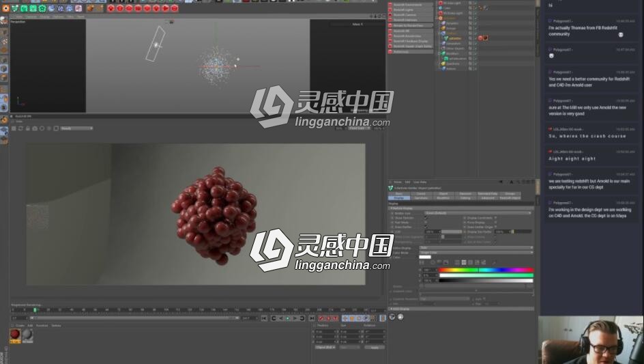This screenshot has width=644, height=364.
Task: Expand the Modifiers group in Object Manager
Action: coord(439,53)
